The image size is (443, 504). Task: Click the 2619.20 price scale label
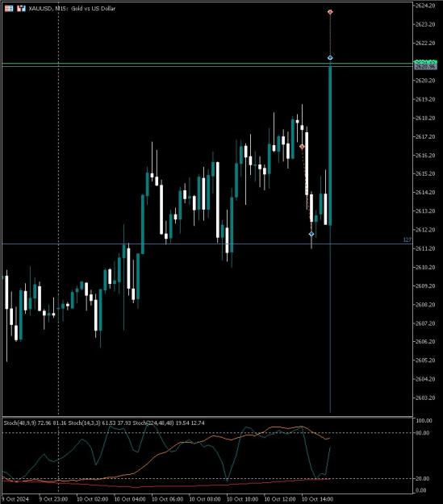click(425, 99)
